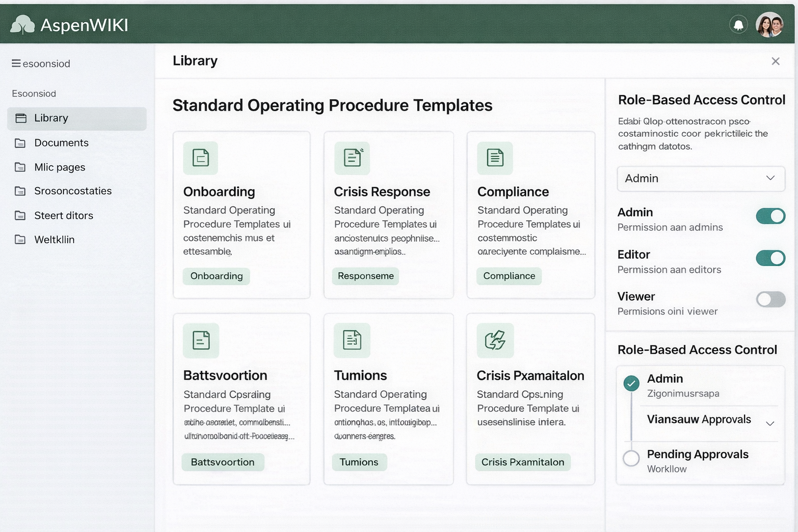Go to Mlic pages in sidebar
Screen dimensions: 798x532
coord(59,167)
